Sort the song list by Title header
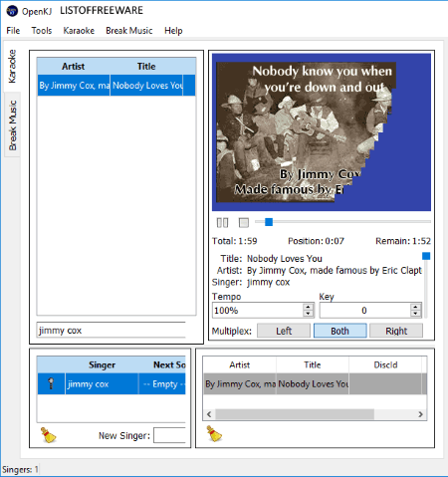Screen dimensions: 448x477 146,67
